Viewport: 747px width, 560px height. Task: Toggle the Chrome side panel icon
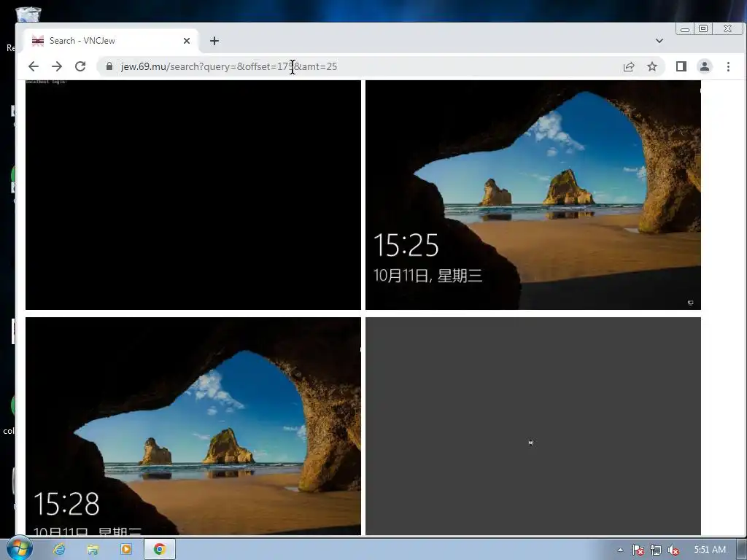pos(681,66)
